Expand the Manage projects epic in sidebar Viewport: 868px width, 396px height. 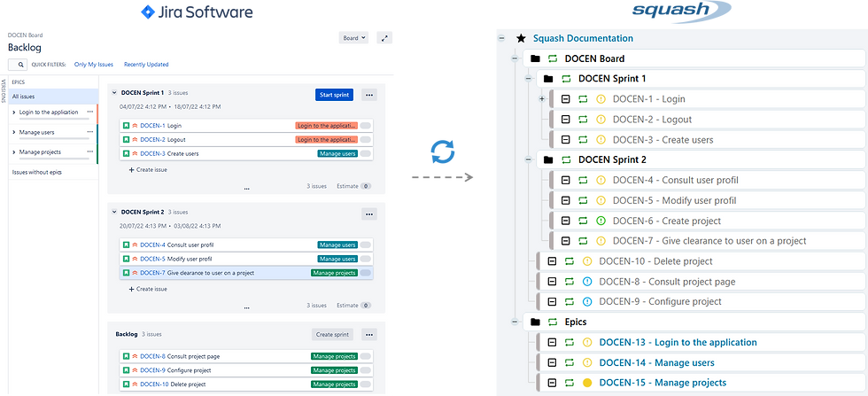point(14,151)
